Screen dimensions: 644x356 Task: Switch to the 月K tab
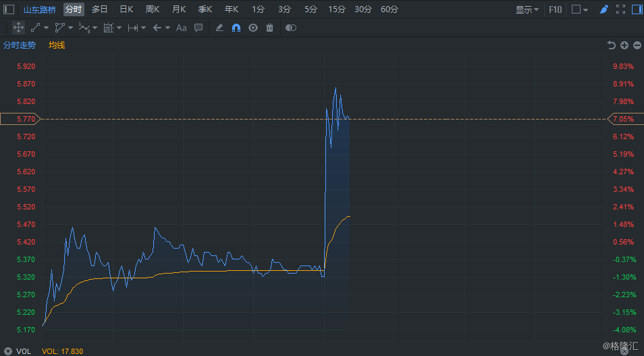pos(179,9)
